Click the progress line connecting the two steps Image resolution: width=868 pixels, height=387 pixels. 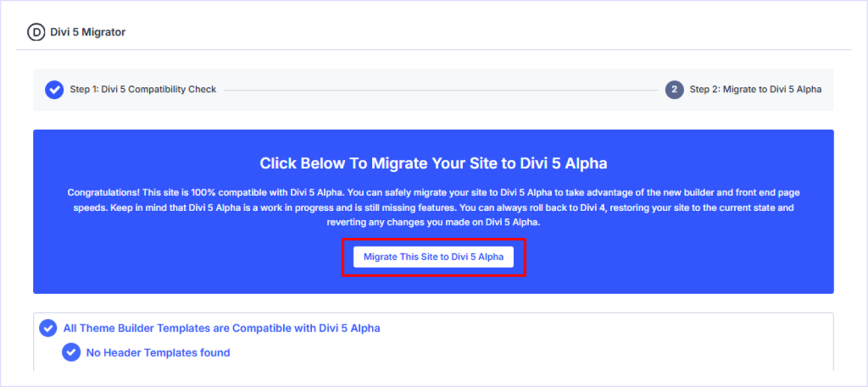tap(440, 90)
